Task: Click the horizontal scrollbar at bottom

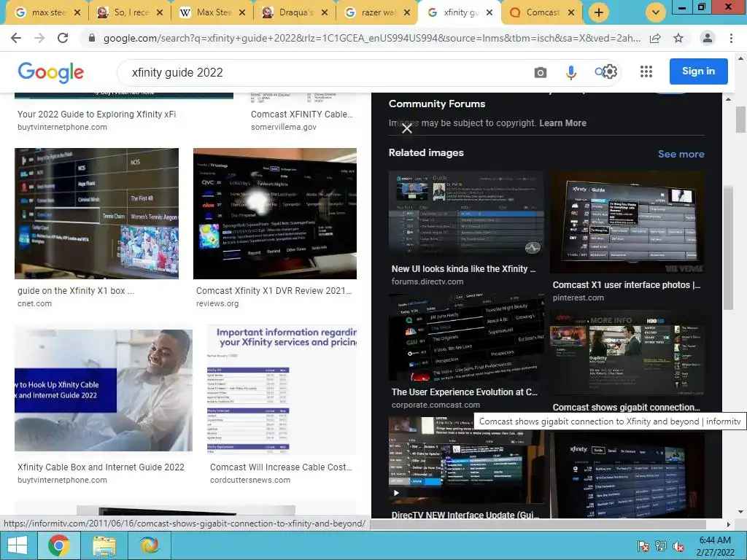Action: (x=538, y=524)
